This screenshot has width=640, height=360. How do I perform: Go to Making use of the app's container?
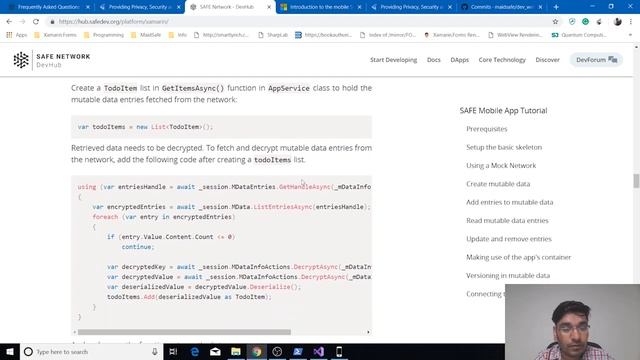pyautogui.click(x=518, y=257)
